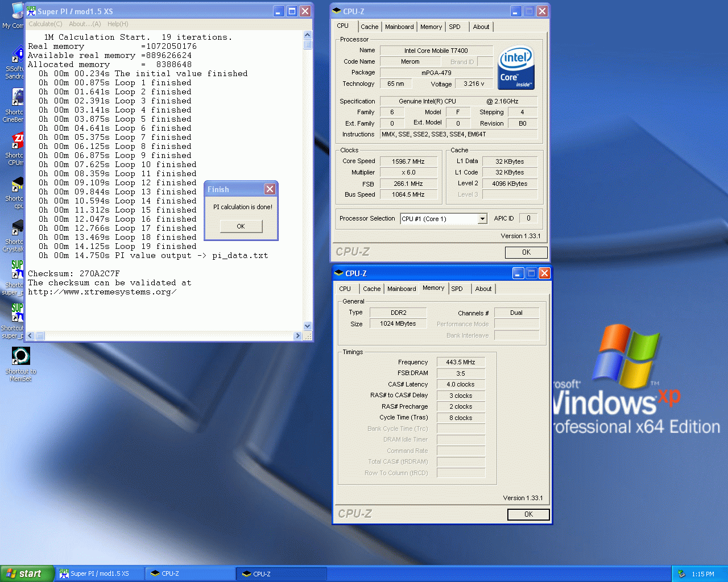Click the Multiplier value x 6.0
This screenshot has height=582, width=728.
408,172
